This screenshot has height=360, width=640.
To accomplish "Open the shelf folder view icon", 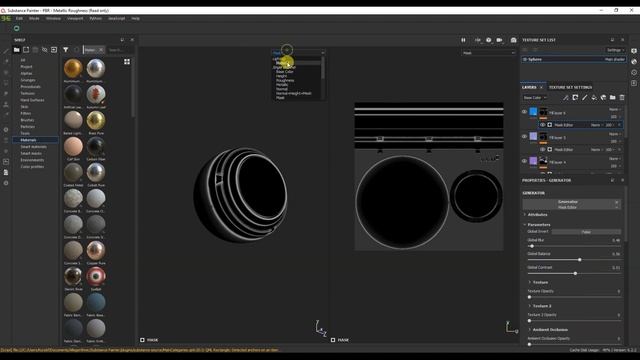I will click(x=17, y=50).
